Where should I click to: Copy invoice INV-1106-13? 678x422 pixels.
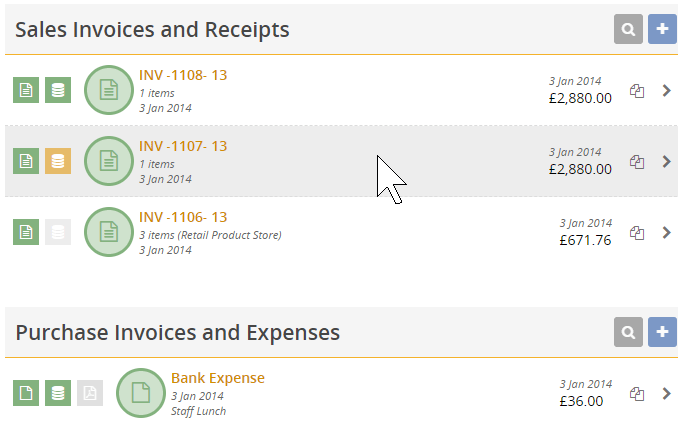(x=637, y=233)
